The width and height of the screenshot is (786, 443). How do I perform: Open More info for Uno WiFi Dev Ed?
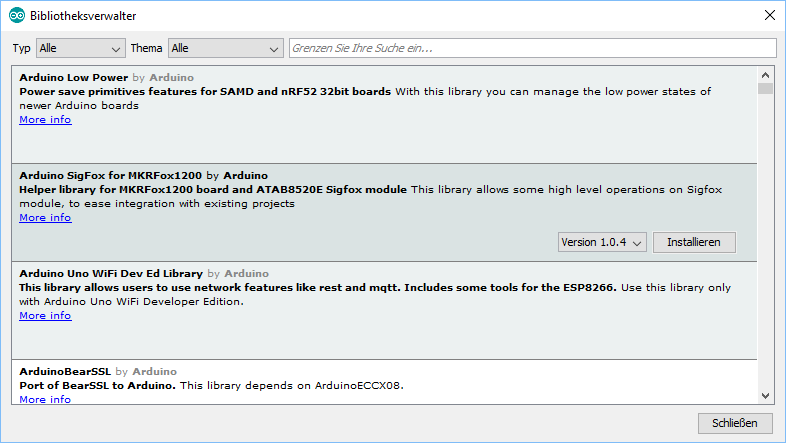click(x=45, y=316)
